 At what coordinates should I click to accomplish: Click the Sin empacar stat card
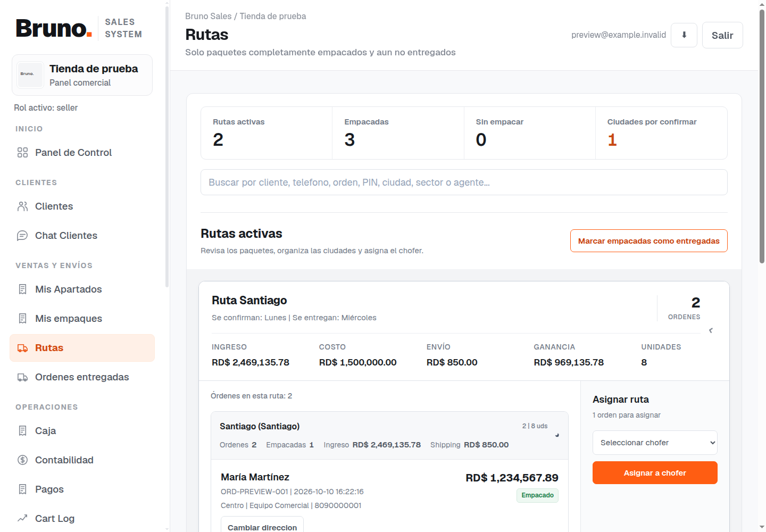(x=529, y=133)
